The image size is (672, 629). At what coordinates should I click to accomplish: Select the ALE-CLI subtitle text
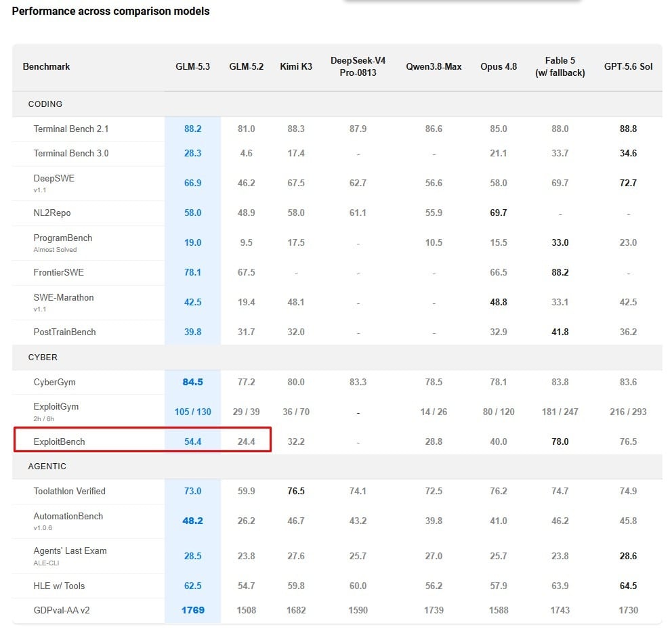46,563
